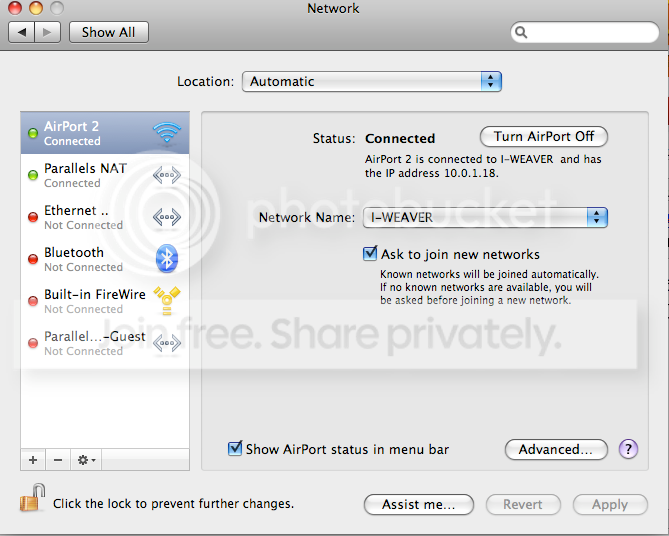
Task: Click AirPort 2 green status dot
Action: (x=33, y=133)
